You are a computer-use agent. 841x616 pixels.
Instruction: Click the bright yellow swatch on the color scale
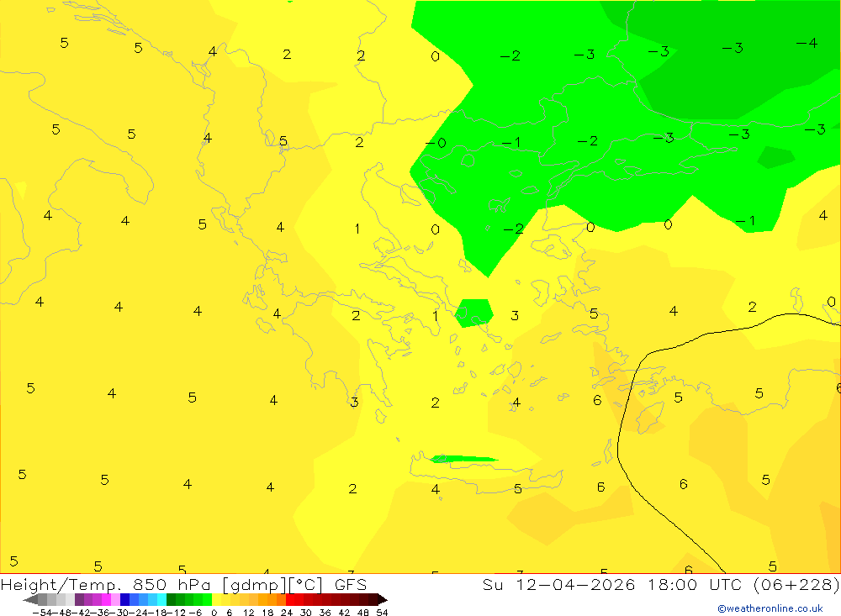tap(216, 599)
